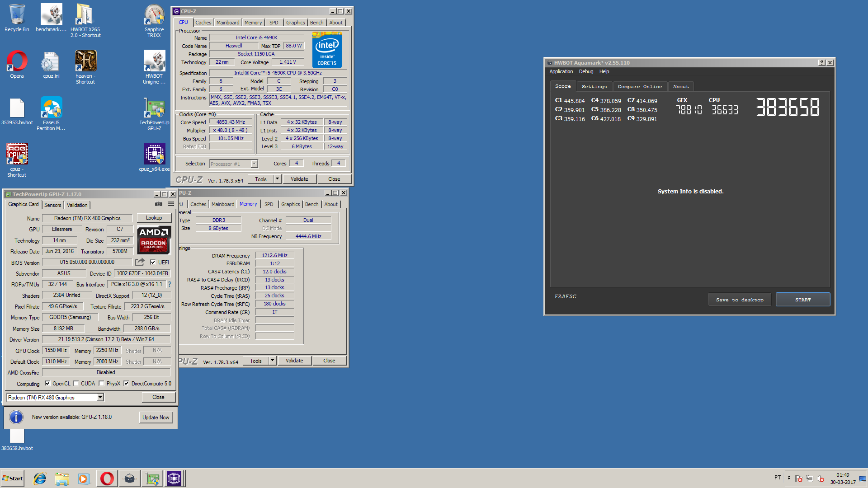Toggle the UEFI checkbox in GPU-Z
868x488 pixels.
click(153, 262)
